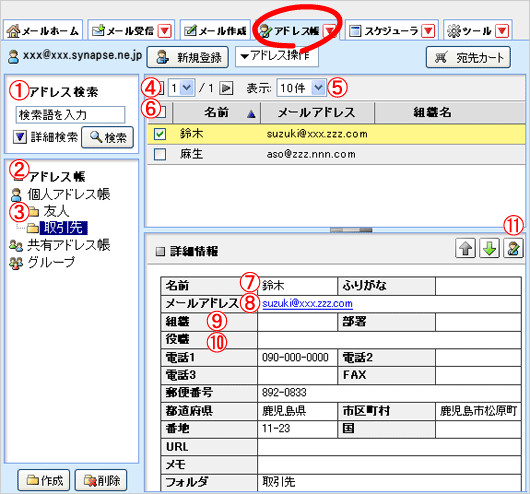
Task: Open the メール作成 tab
Action: [215, 31]
